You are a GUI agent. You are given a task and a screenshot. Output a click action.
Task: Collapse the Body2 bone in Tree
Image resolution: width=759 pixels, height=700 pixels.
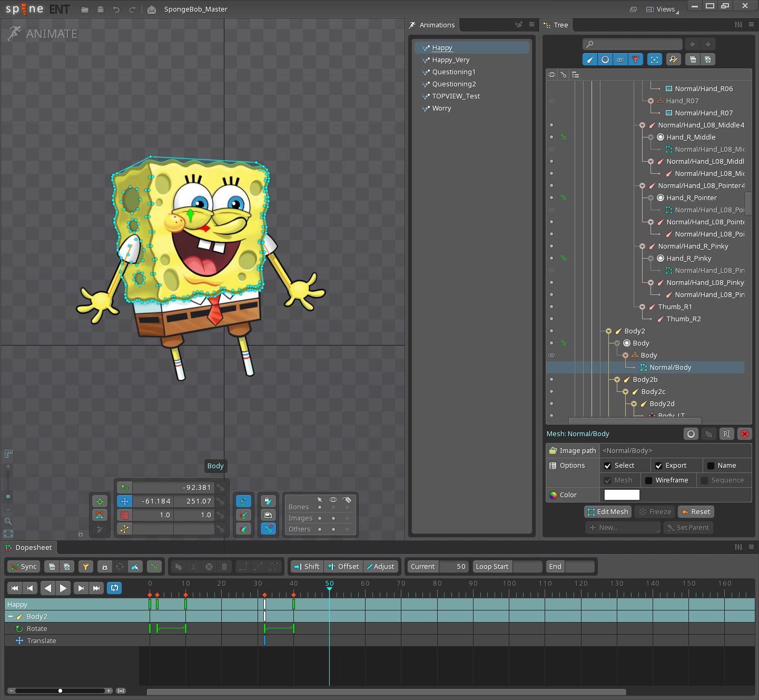click(x=608, y=331)
